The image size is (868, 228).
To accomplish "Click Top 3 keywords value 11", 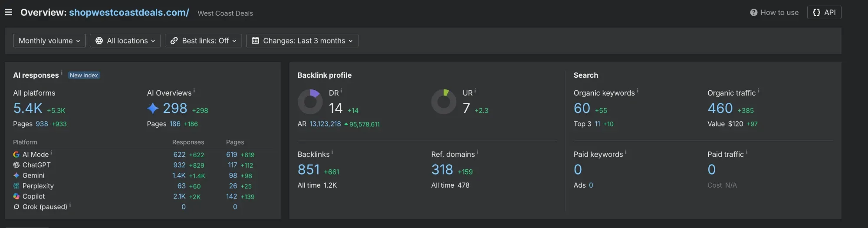I will click(x=597, y=124).
